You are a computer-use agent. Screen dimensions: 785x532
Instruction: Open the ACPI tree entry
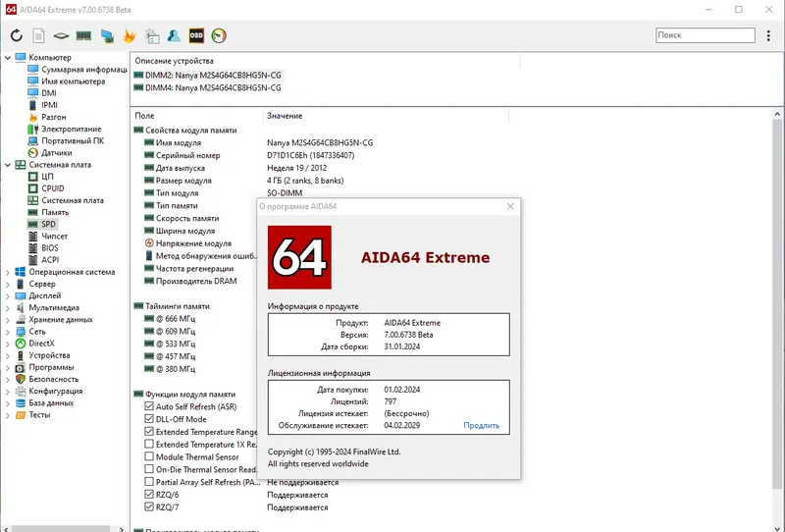click(x=50, y=260)
